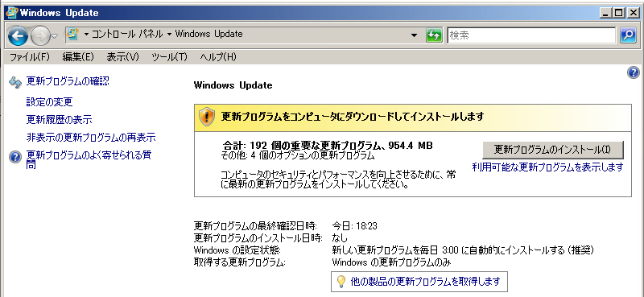Image resolution: width=644 pixels, height=297 pixels.
Task: Click the blue Back navigation arrow
Action: (x=18, y=36)
